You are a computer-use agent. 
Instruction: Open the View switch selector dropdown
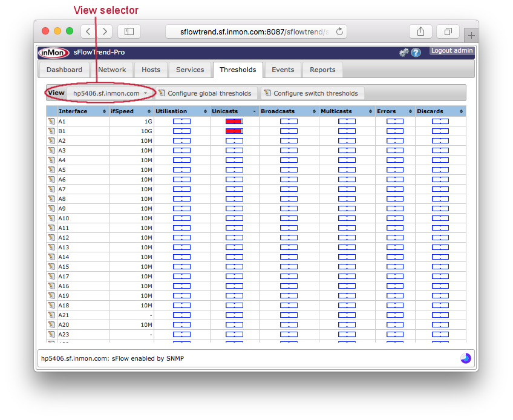tap(111, 93)
